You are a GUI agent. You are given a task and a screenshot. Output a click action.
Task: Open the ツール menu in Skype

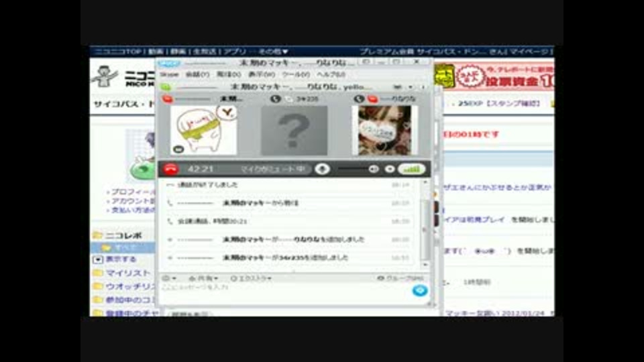tap(296, 74)
